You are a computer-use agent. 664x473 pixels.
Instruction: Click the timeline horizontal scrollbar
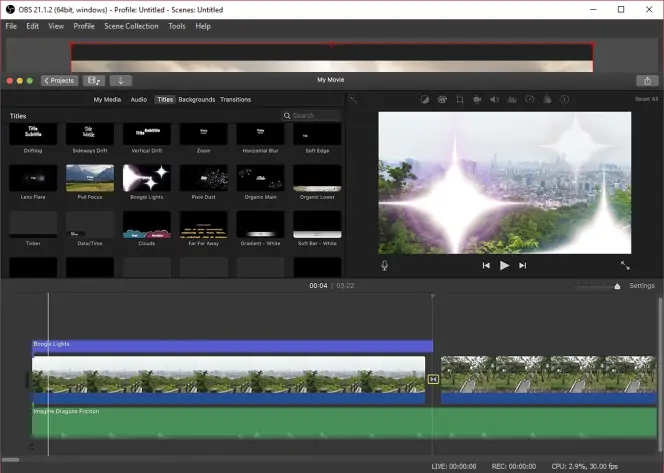11,460
